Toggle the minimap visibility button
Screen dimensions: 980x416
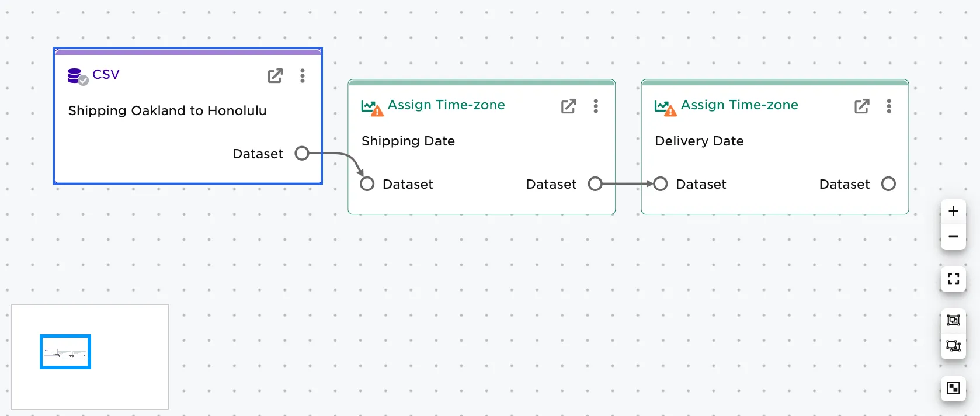(x=953, y=389)
